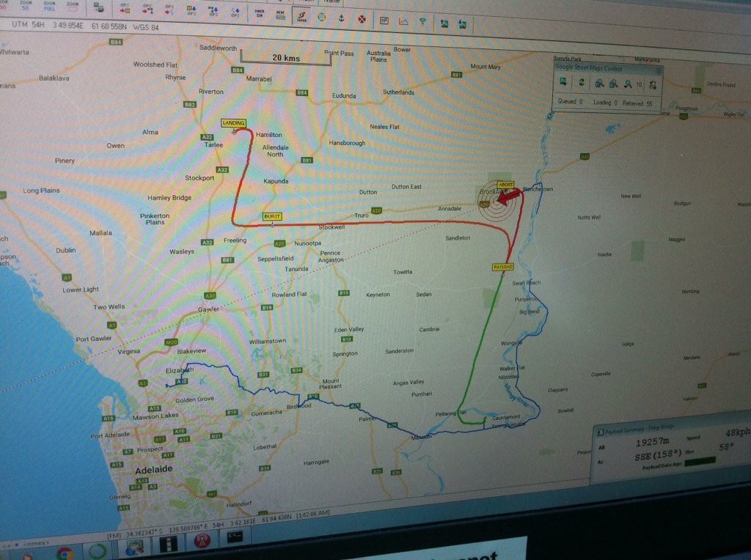Click the green Payload Data Age bar
Viewport: 751px width, 560px height.
click(700, 462)
